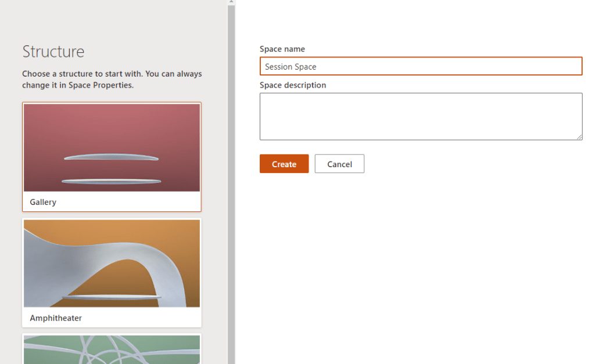Screen dimensions: 595x364
Task: Pick the green structure thumbnail at bottom
Action: point(112,350)
